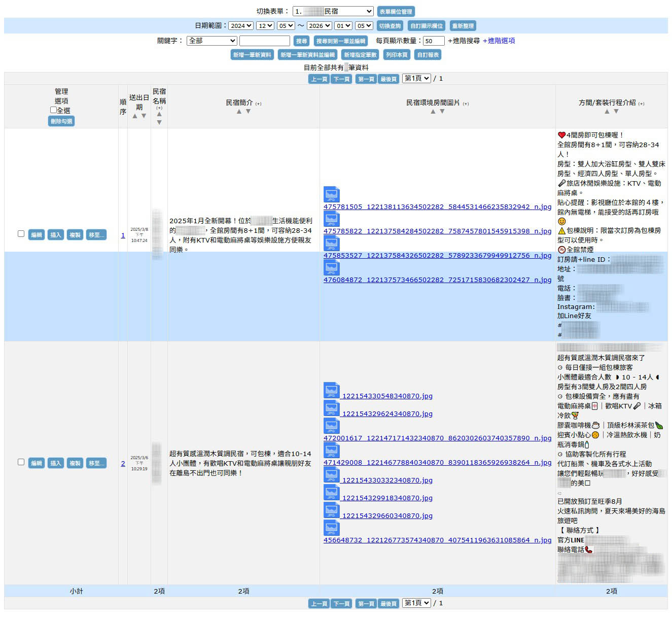This screenshot has width=672, height=620.
Task: Click the JPG icon above file 476084872
Action: click(x=332, y=268)
